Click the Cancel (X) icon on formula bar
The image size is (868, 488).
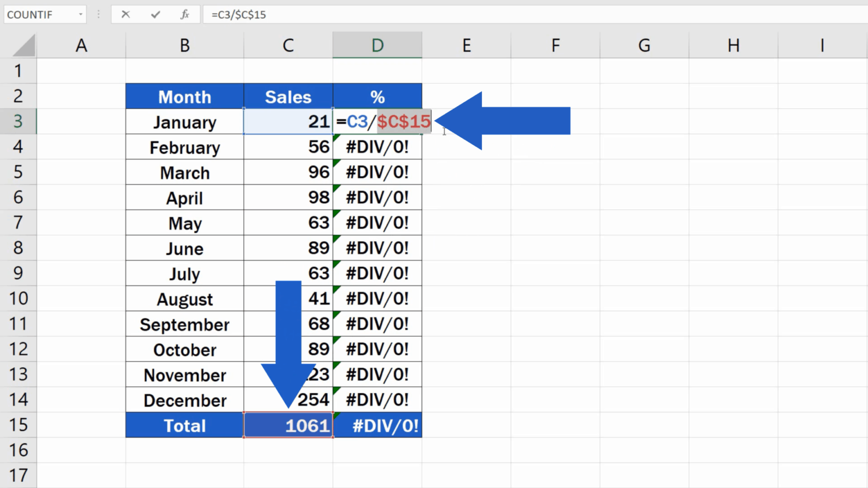[126, 15]
